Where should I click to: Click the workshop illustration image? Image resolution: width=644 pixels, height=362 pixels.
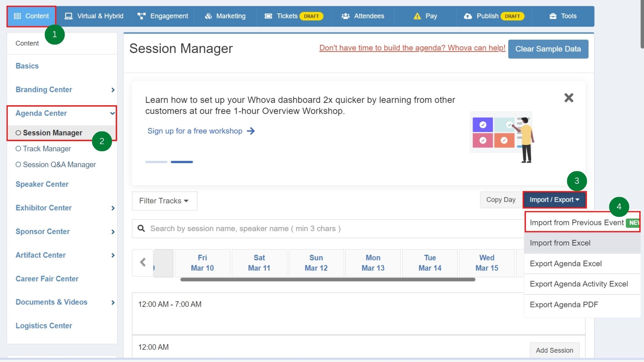[x=503, y=137]
